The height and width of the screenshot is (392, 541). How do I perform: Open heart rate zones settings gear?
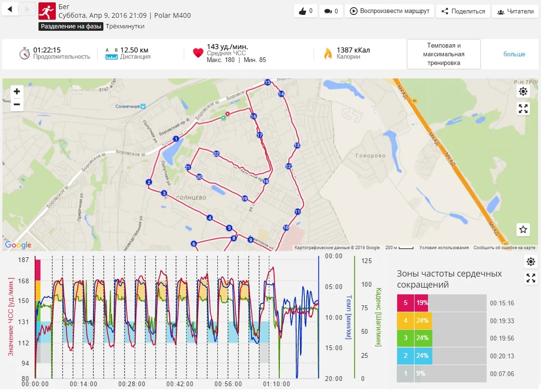click(x=530, y=262)
